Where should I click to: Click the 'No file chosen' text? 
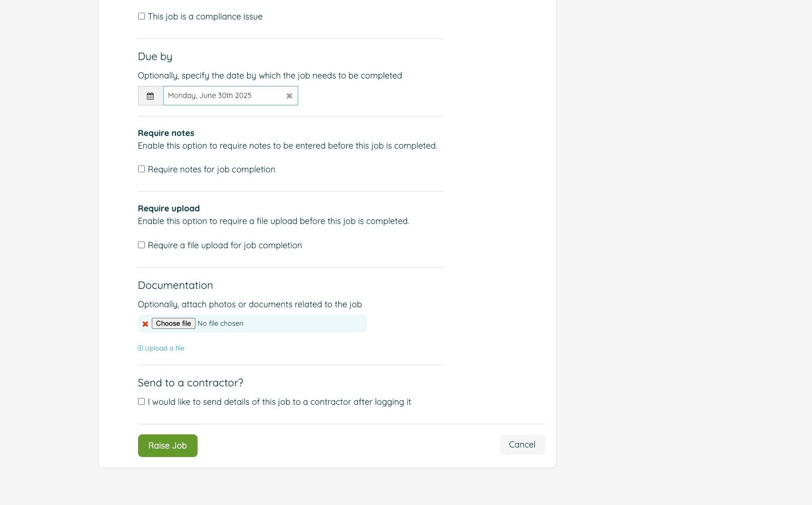(220, 324)
